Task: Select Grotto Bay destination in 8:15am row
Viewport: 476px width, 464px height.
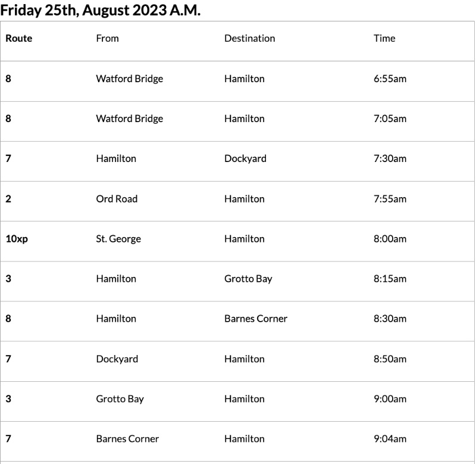Action: click(248, 279)
